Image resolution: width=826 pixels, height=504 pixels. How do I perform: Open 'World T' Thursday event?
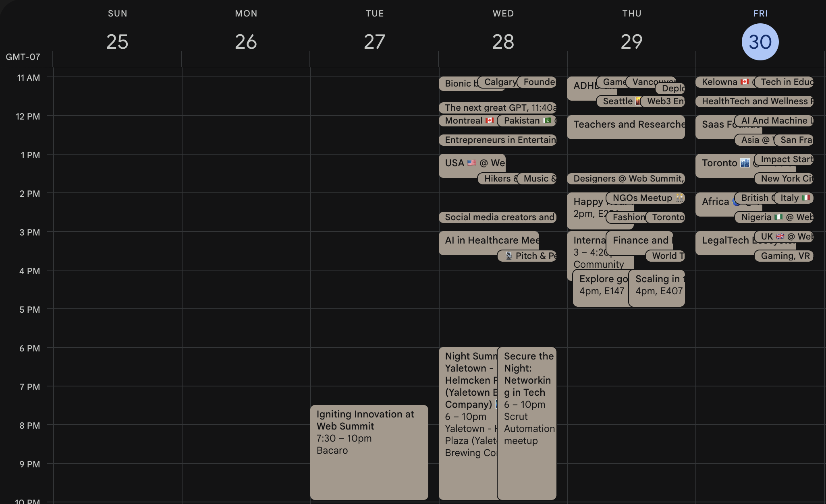coord(665,256)
